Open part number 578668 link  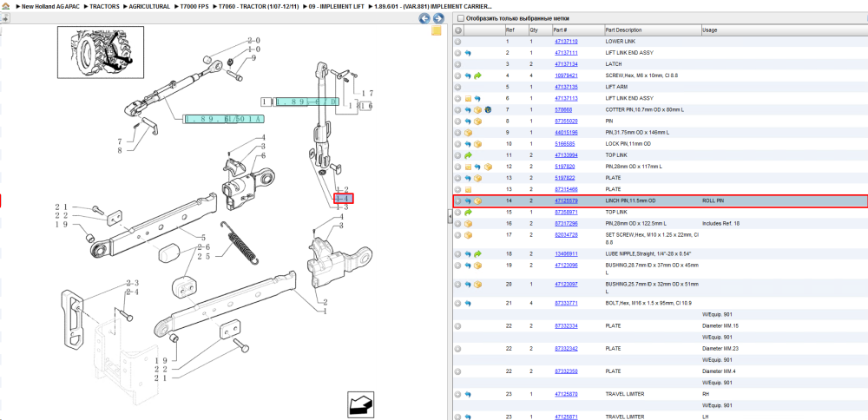tap(563, 109)
